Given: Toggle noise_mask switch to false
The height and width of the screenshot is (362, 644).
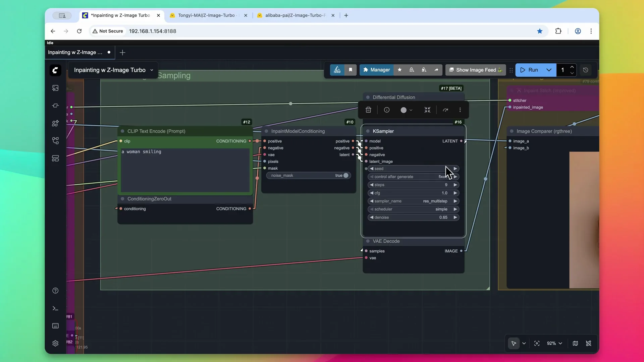Looking at the screenshot, I should (345, 176).
